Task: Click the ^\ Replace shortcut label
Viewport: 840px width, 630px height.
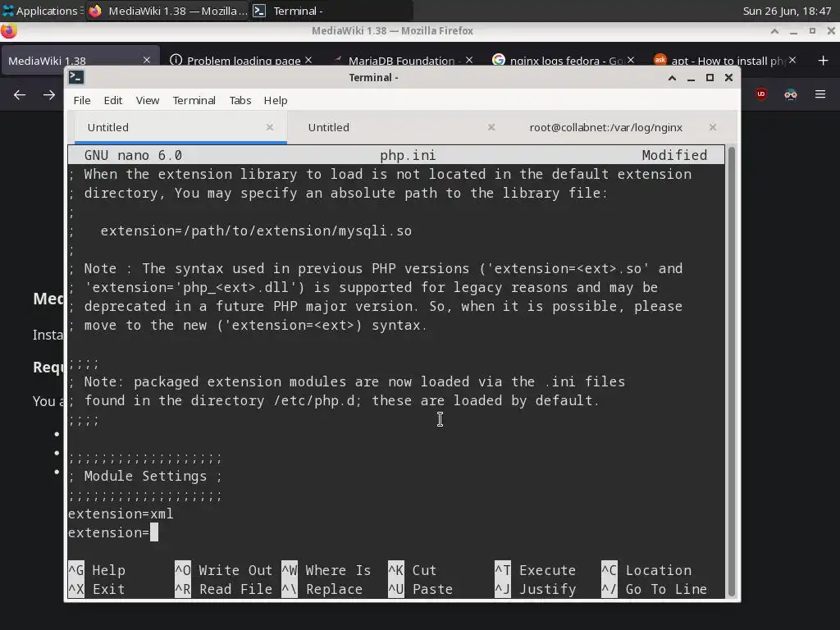Action: [322, 589]
